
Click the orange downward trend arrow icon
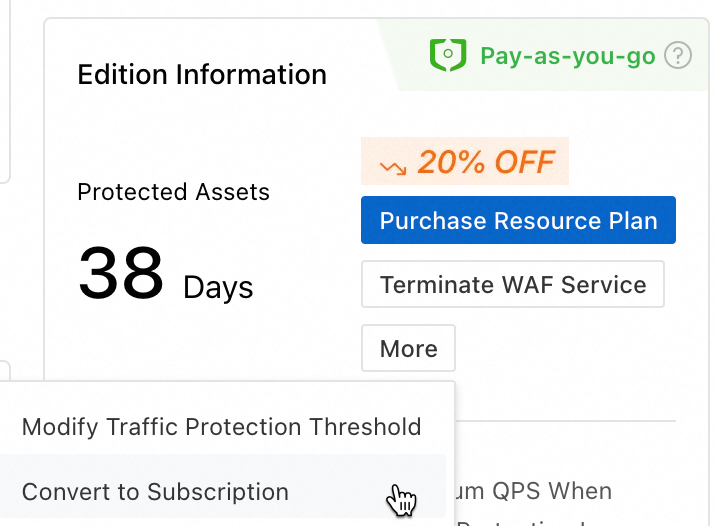pos(393,164)
